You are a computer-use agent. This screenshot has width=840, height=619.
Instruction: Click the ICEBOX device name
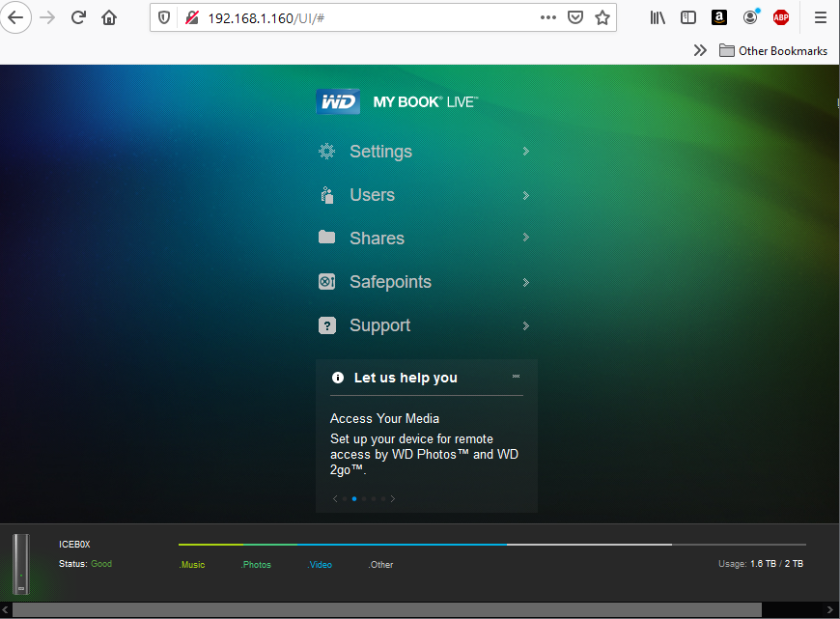[x=74, y=544]
